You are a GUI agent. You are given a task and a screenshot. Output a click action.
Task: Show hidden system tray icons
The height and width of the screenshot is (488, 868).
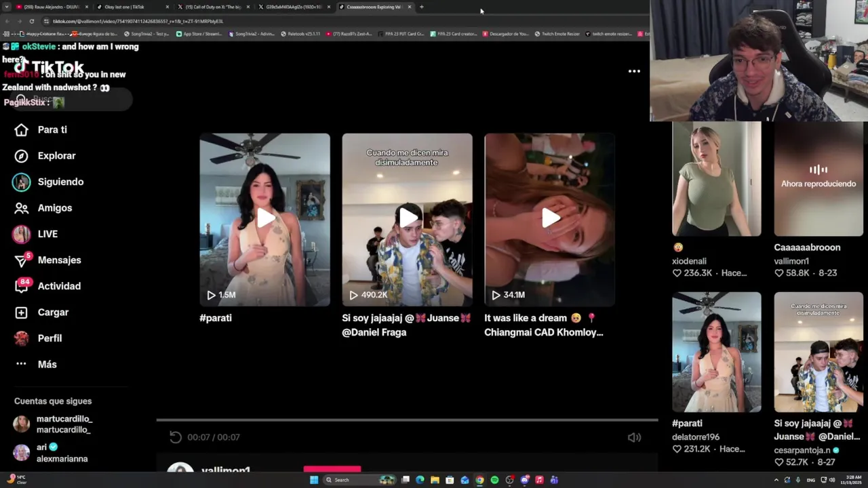pos(776,480)
